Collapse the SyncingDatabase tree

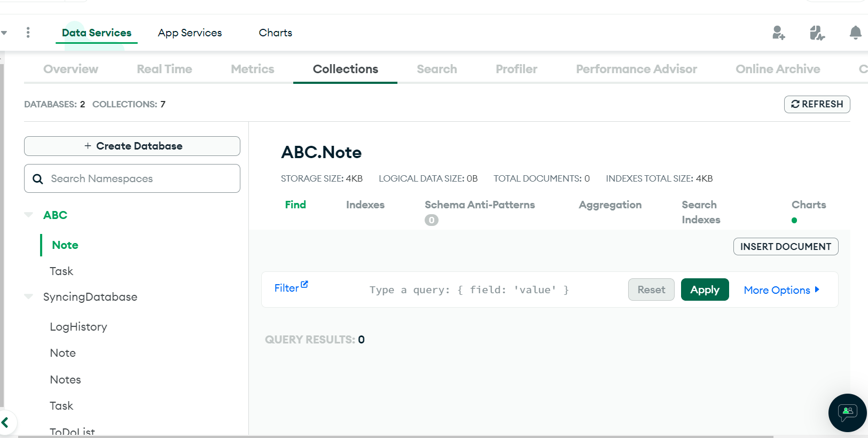tap(29, 296)
